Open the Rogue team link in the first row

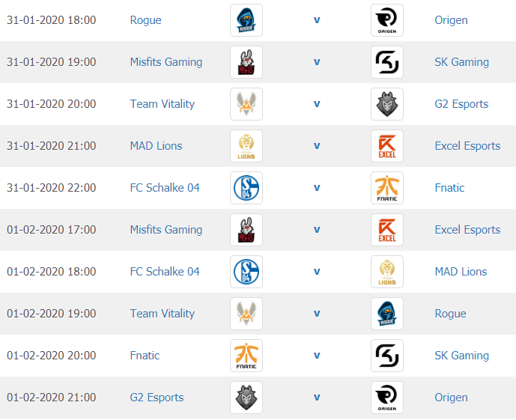click(146, 20)
